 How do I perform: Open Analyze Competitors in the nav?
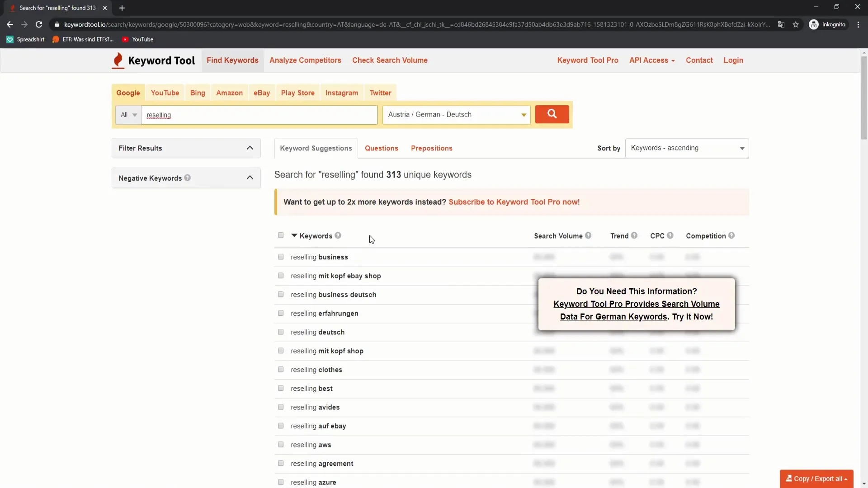click(305, 61)
